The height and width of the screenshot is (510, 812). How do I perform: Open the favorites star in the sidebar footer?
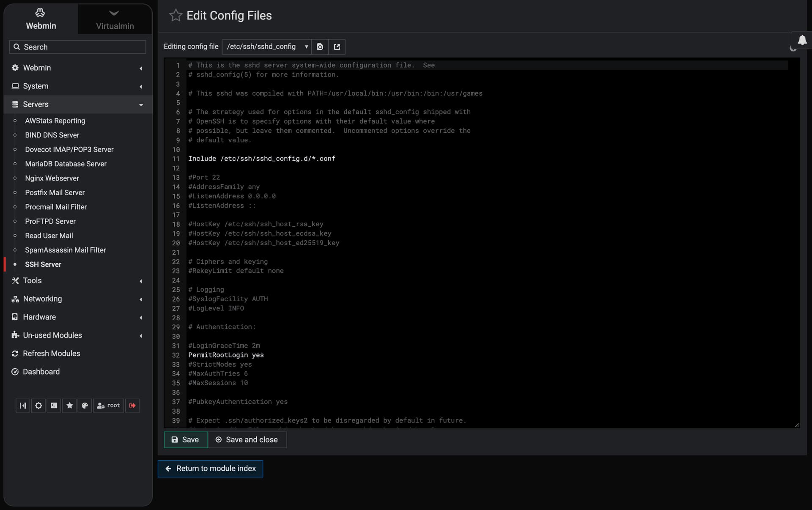(x=69, y=406)
